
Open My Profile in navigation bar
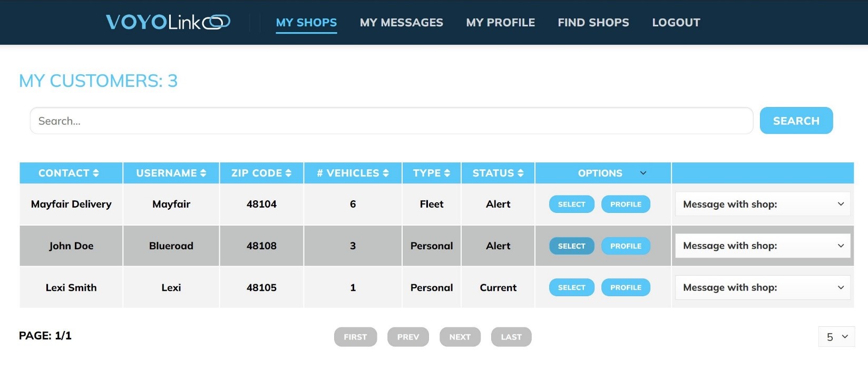point(500,23)
